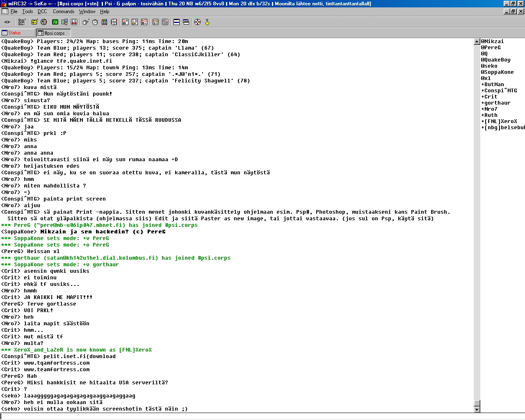
Task: Open the URL list icon
Action: pyautogui.click(x=165, y=22)
